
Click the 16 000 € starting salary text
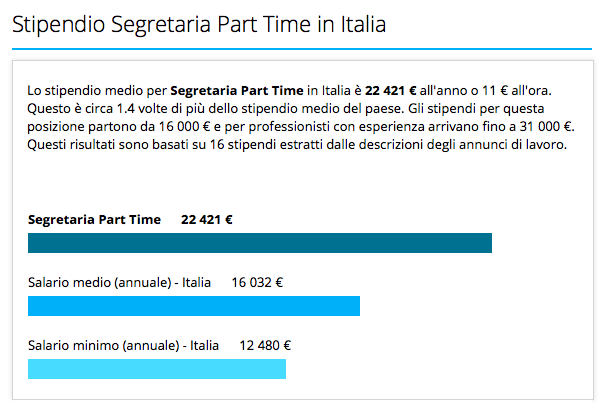(x=185, y=127)
